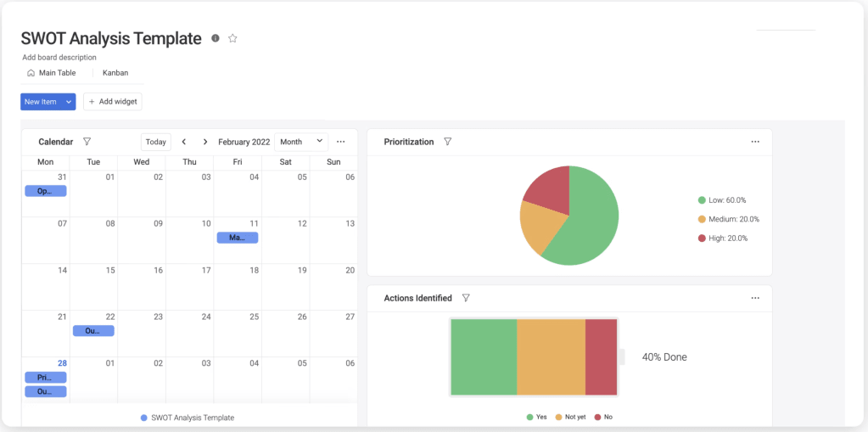Click the home icon beside Main Table
Screen dimensions: 868x432
(31, 72)
